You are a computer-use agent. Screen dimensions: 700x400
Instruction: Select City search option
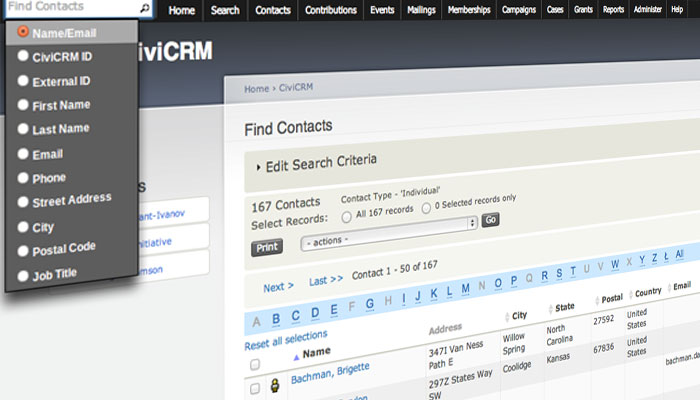[x=23, y=227]
